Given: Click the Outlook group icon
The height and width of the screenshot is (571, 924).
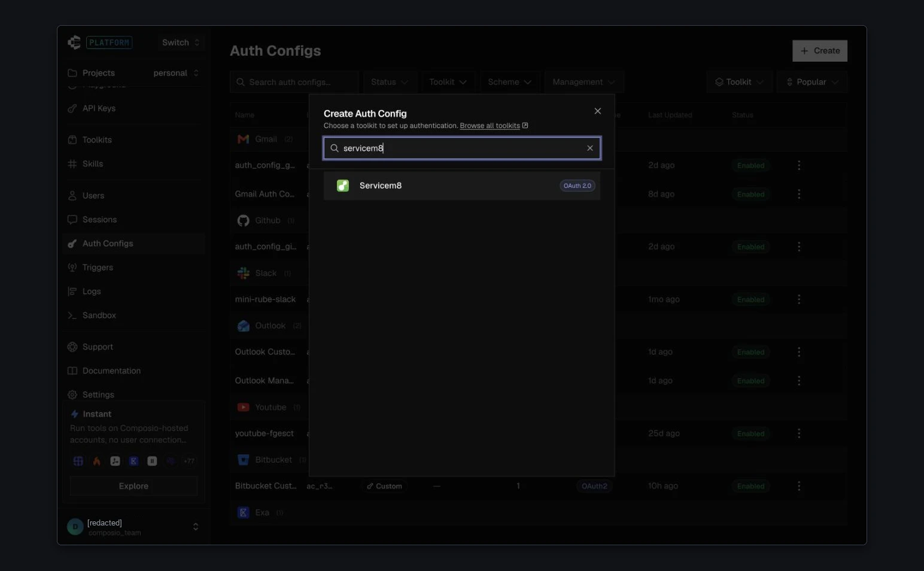Looking at the screenshot, I should click(x=243, y=326).
